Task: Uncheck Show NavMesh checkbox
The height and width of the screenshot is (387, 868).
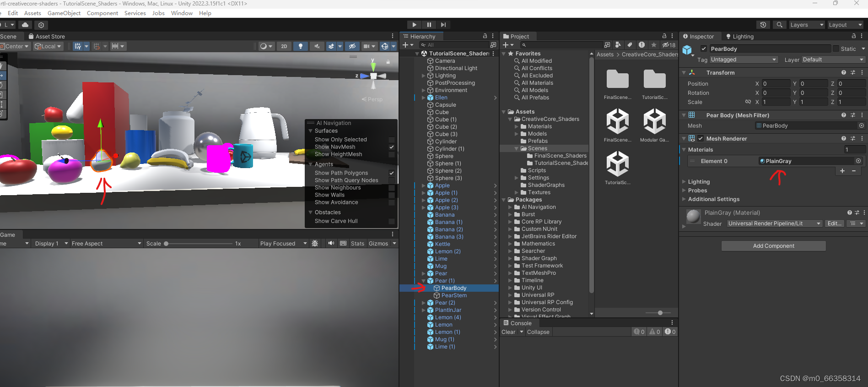Action: [392, 147]
